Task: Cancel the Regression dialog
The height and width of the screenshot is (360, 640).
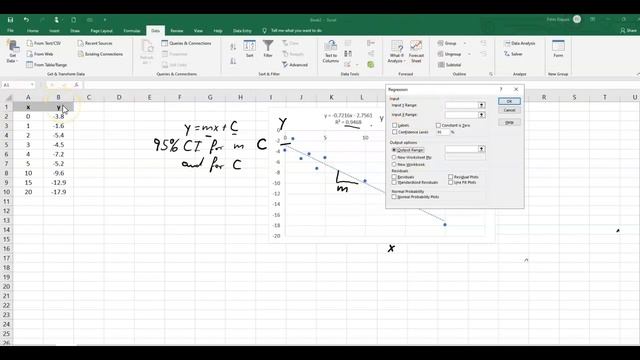Action: (x=509, y=110)
